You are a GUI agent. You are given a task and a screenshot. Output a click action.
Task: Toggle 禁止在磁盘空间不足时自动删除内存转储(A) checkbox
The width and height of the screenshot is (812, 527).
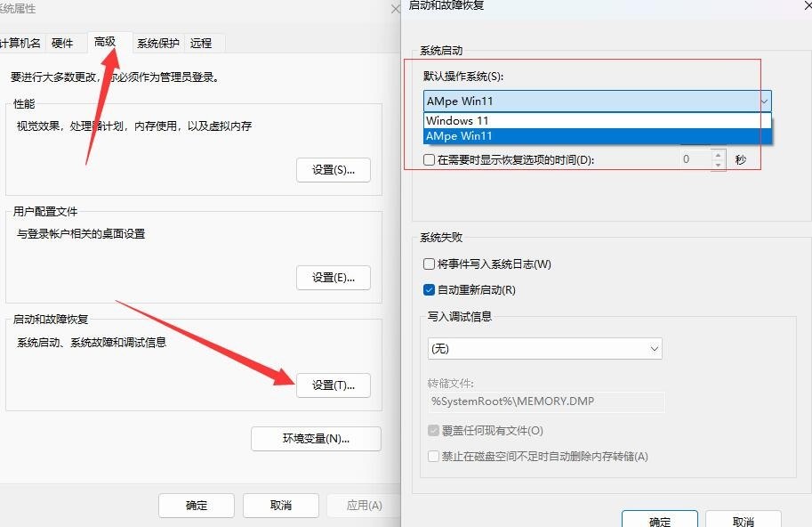click(x=433, y=457)
